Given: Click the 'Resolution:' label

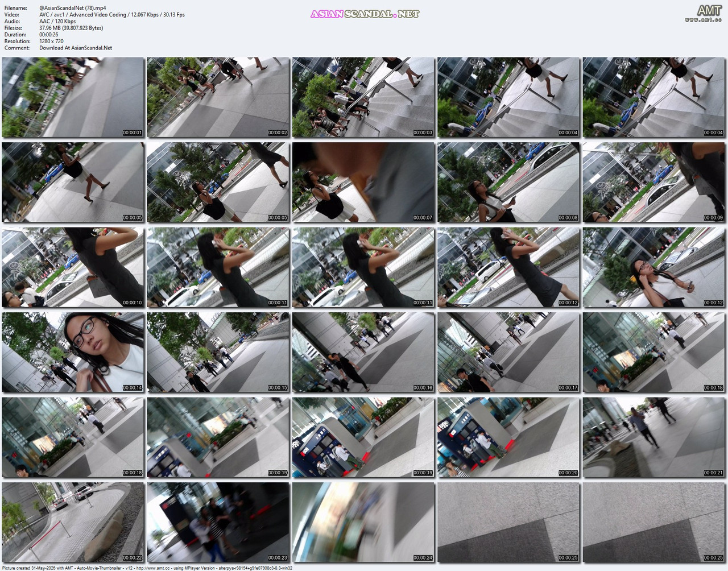Looking at the screenshot, I should coord(18,41).
